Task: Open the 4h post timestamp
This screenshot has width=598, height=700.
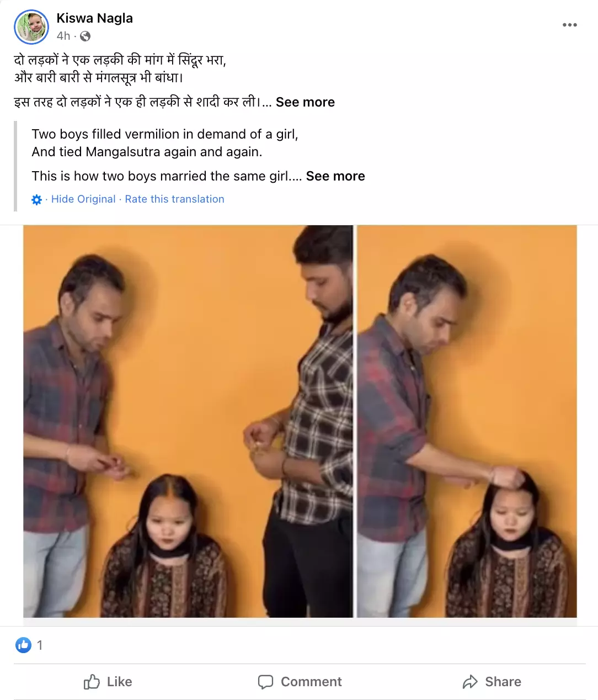Action: coord(63,36)
